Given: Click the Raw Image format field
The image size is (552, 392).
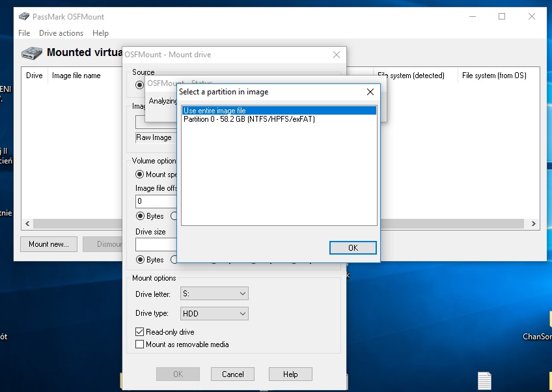Looking at the screenshot, I should [x=156, y=137].
